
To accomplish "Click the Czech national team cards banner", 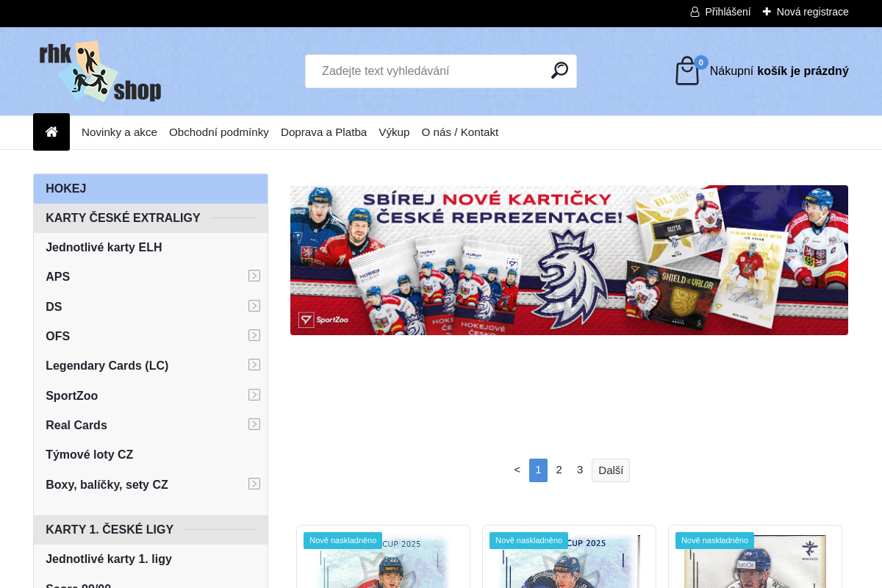I will click(x=569, y=260).
